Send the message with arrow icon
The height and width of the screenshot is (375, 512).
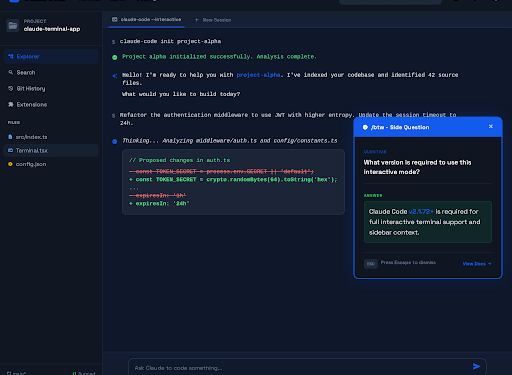point(476,366)
